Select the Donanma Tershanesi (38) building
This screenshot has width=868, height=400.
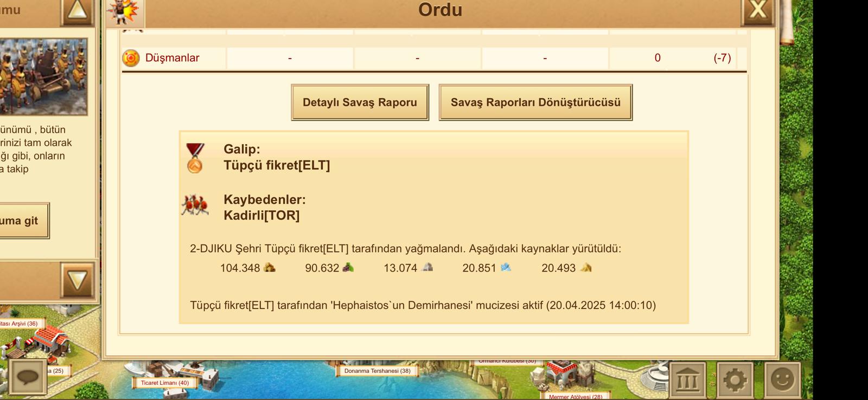point(377,371)
